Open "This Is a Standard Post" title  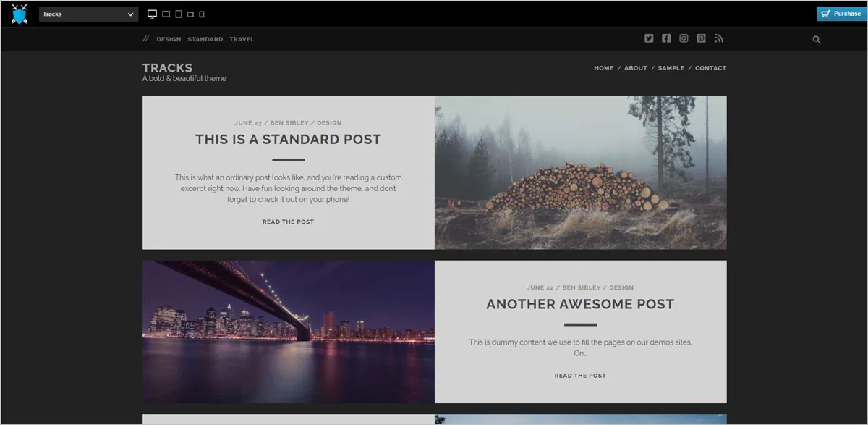coord(288,140)
